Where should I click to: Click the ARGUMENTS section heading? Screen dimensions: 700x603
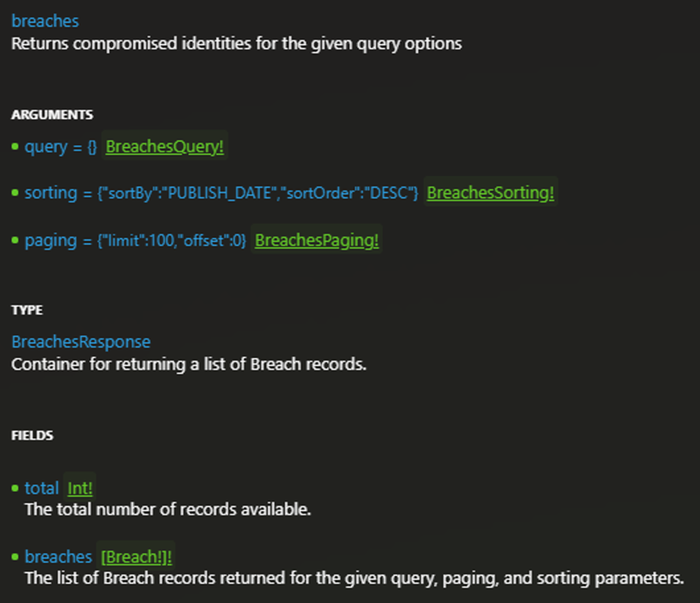tap(52, 115)
